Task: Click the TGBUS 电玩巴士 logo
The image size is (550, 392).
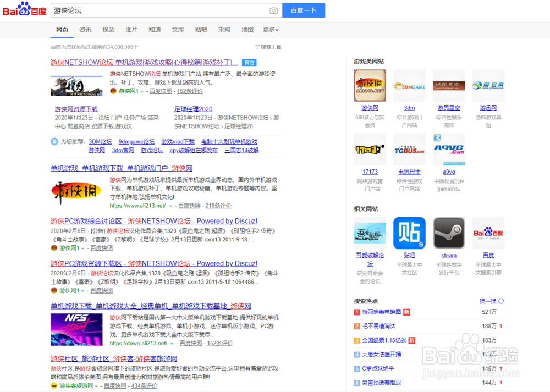Action: point(409,149)
